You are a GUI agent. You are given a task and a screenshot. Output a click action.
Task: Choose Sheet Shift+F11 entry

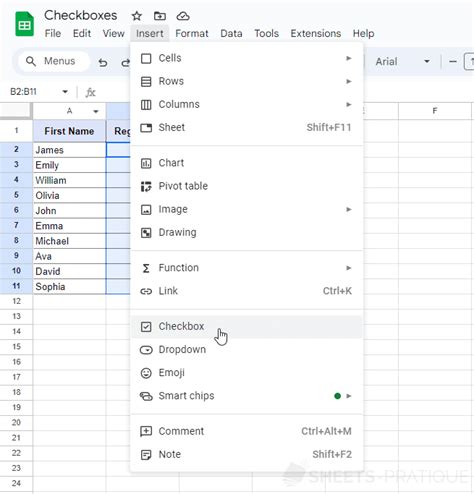[x=247, y=128]
